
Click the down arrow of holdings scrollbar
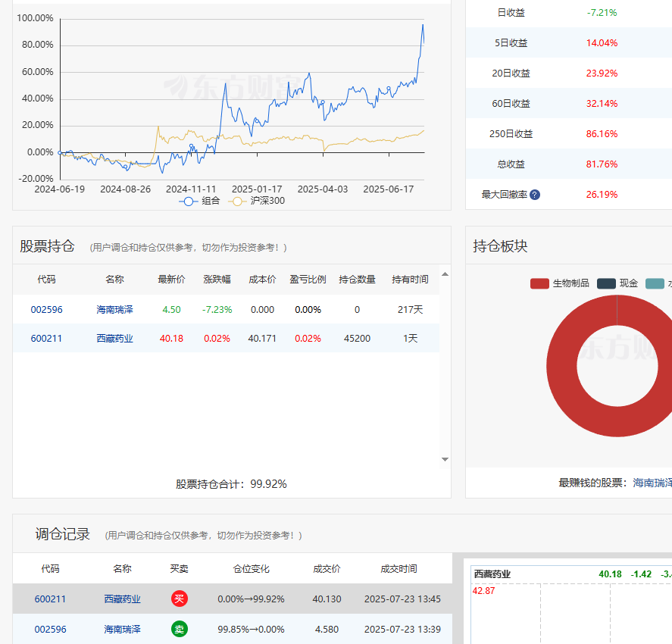point(445,459)
